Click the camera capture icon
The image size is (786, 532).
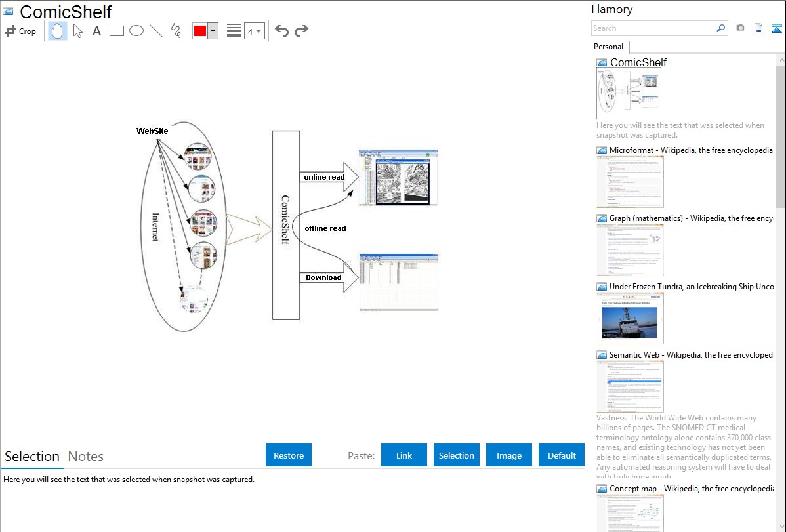point(740,28)
